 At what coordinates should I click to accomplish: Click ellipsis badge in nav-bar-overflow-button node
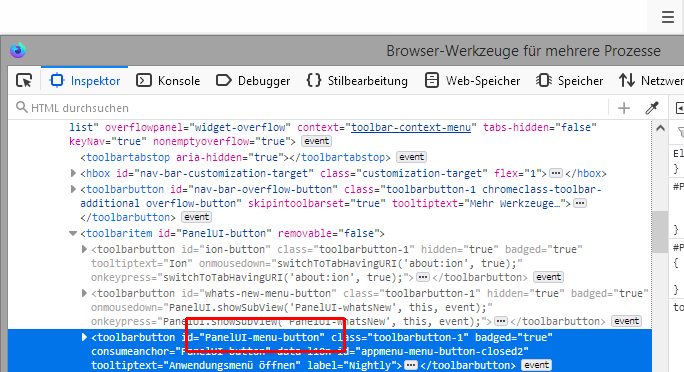pos(580,203)
